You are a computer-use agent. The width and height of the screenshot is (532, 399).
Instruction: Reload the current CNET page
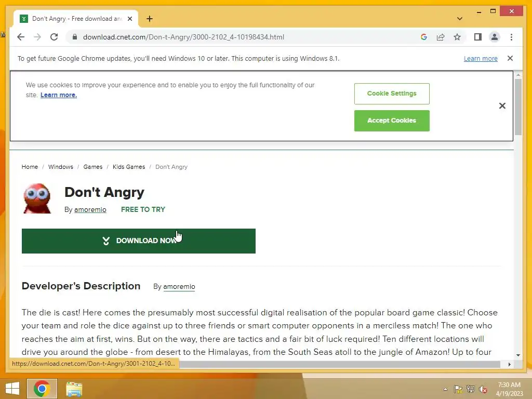click(x=54, y=37)
